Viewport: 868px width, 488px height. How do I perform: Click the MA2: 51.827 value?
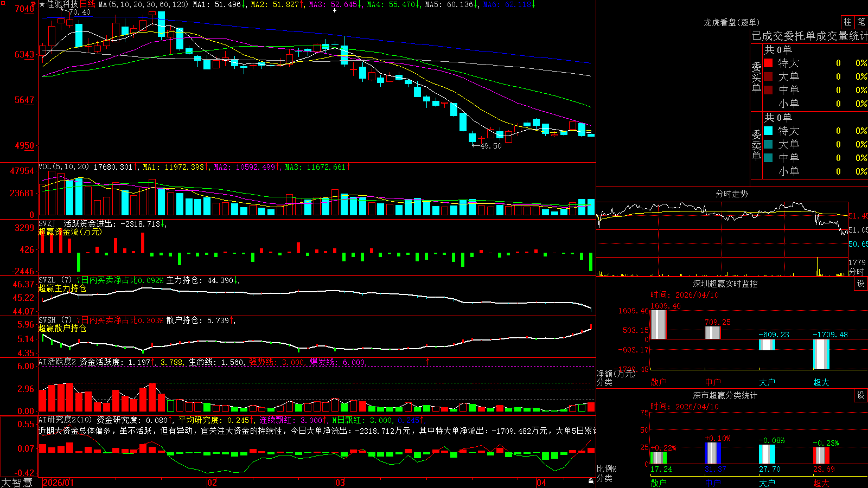(x=275, y=4)
